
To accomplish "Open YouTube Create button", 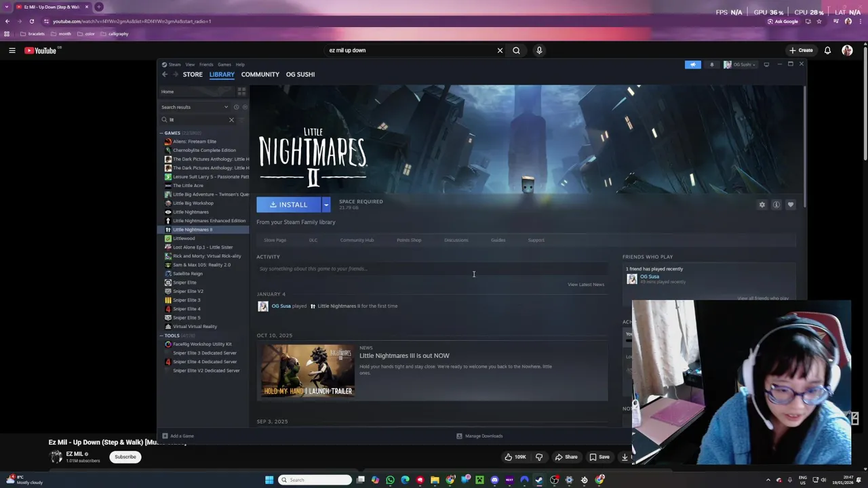I will click(x=801, y=50).
